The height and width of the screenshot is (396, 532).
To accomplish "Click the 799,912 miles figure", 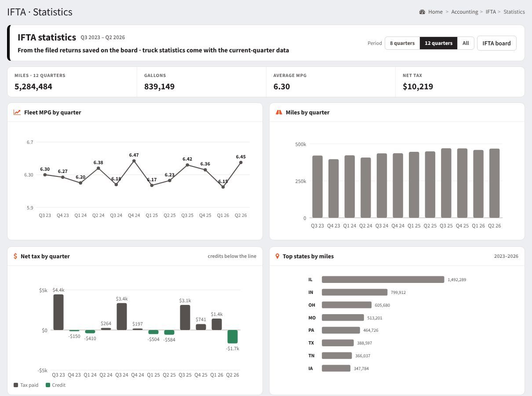I will point(398,293).
